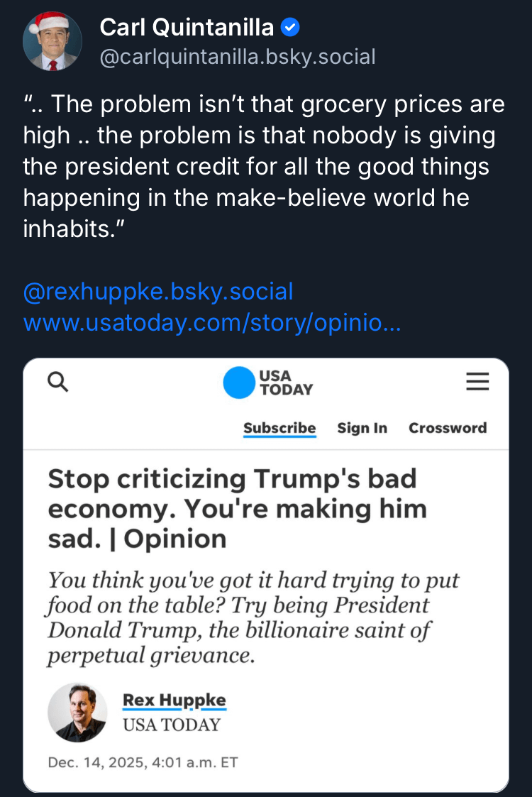Open the @rexhuppke.bsky.social mention
The height and width of the screenshot is (797, 532).
tap(158, 291)
